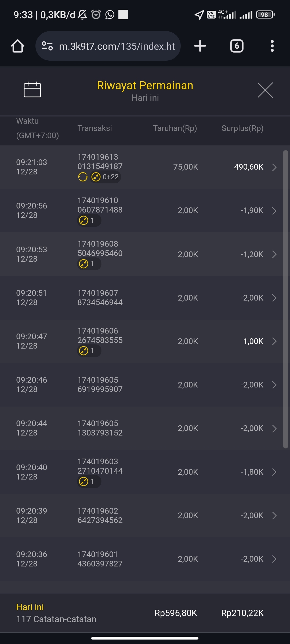Tap the free-spin 0+22 badge
The image size is (290, 644).
coord(105,177)
